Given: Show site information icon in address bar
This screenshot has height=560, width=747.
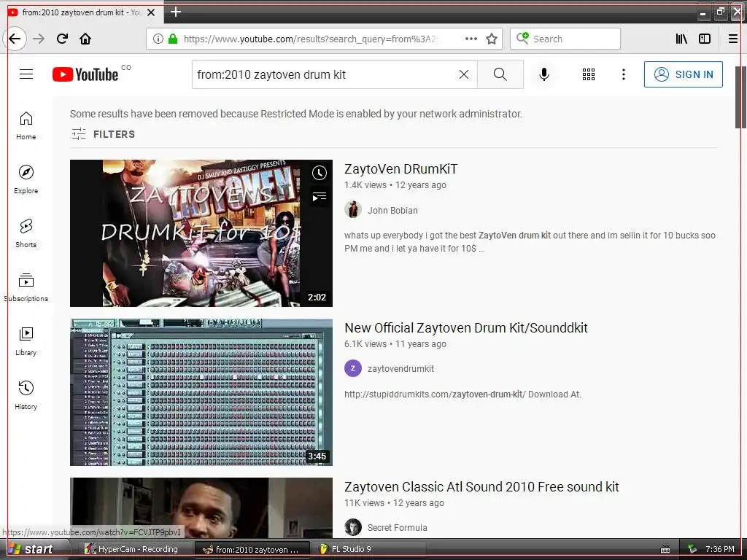Looking at the screenshot, I should pos(158,39).
